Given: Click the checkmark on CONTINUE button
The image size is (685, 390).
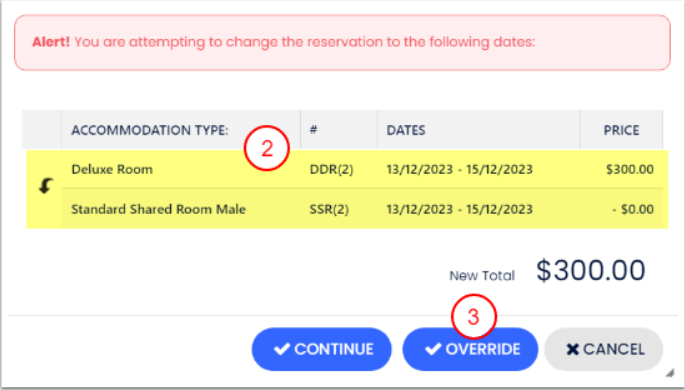Looking at the screenshot, I should point(282,349).
